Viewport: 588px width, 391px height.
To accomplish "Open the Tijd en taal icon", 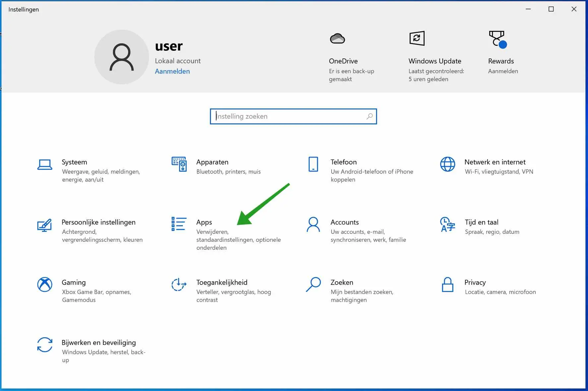I will pyautogui.click(x=447, y=225).
